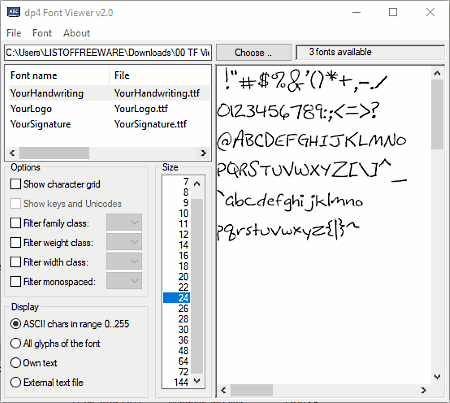Click the font list left scroll arrow
This screenshot has height=403, width=450.
(x=12, y=153)
